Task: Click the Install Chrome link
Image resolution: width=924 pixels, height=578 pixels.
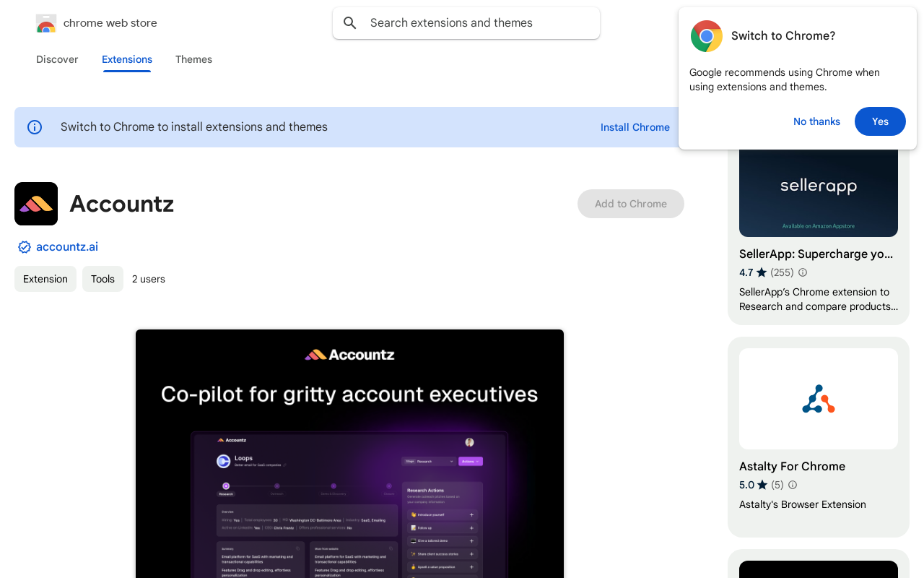Action: (x=635, y=127)
